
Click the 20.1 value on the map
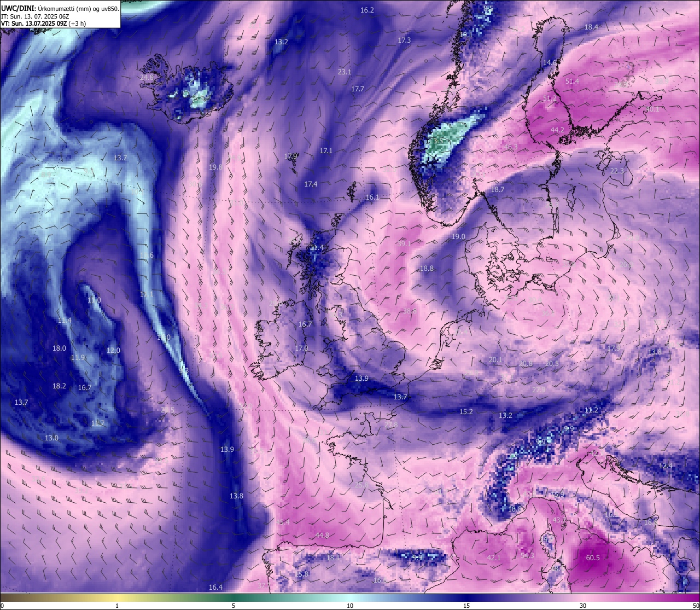[495, 359]
